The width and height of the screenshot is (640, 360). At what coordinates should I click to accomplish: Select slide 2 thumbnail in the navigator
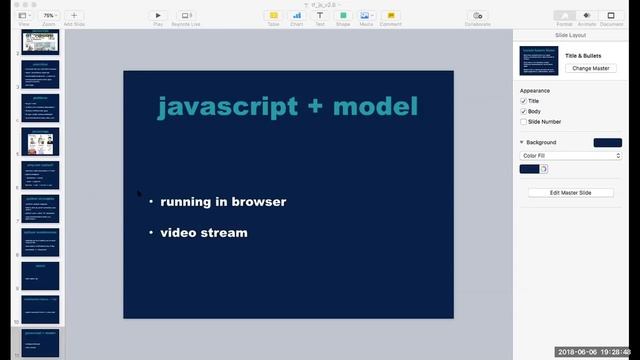[40, 42]
